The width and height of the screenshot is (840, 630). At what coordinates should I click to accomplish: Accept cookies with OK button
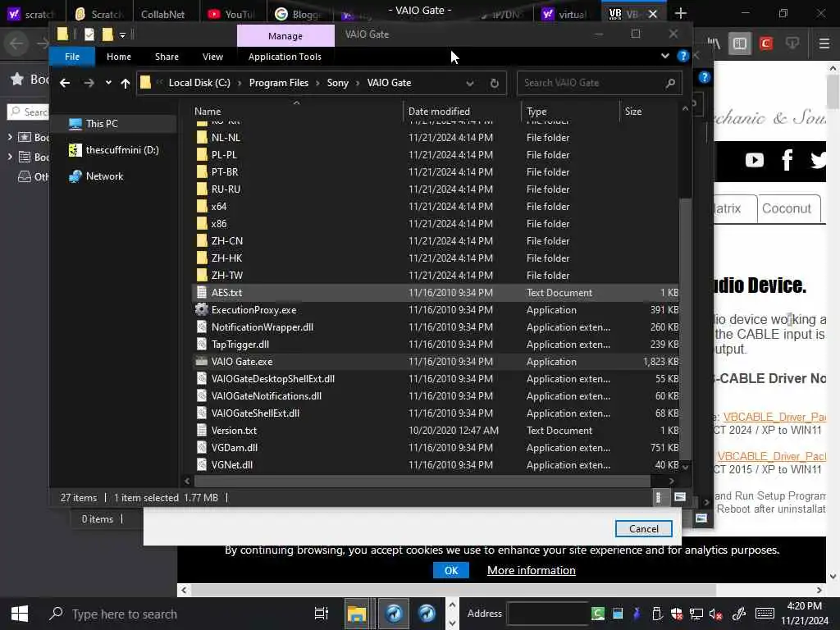coord(451,571)
